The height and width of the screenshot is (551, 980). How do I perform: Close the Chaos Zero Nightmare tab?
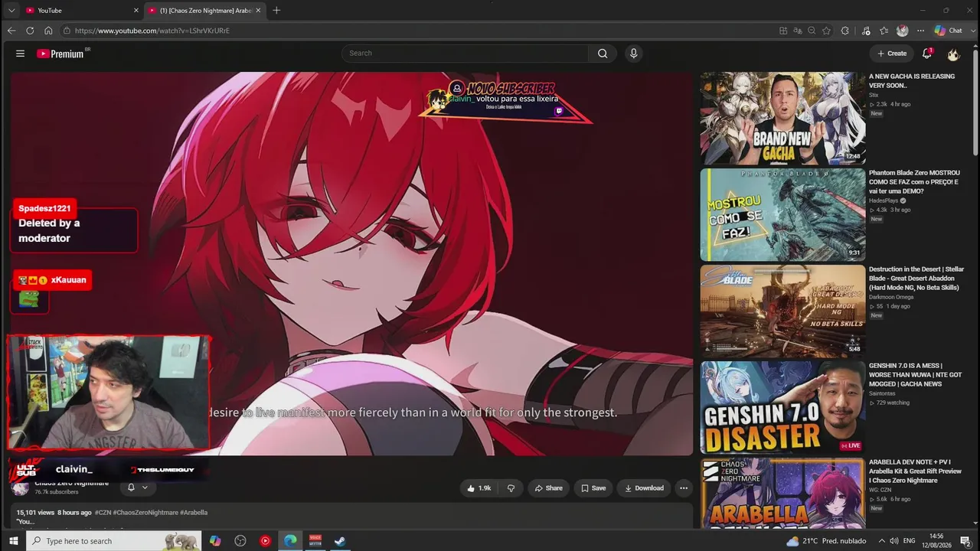(258, 10)
